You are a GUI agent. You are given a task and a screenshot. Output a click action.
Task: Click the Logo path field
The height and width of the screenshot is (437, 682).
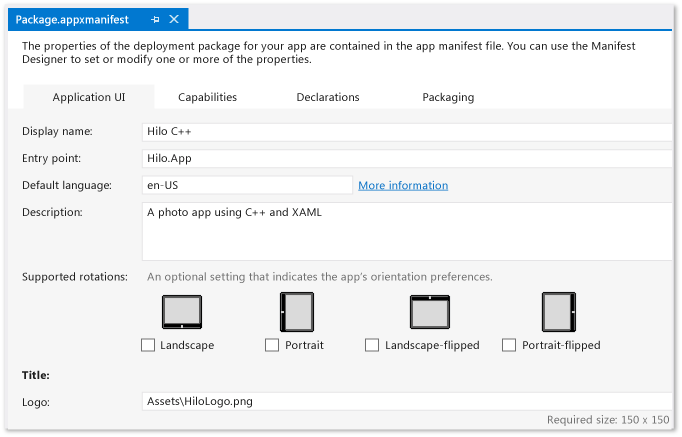coord(407,401)
